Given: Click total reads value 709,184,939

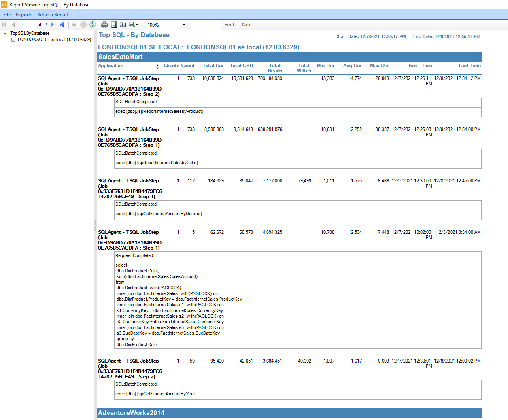Looking at the screenshot, I should coord(270,78).
